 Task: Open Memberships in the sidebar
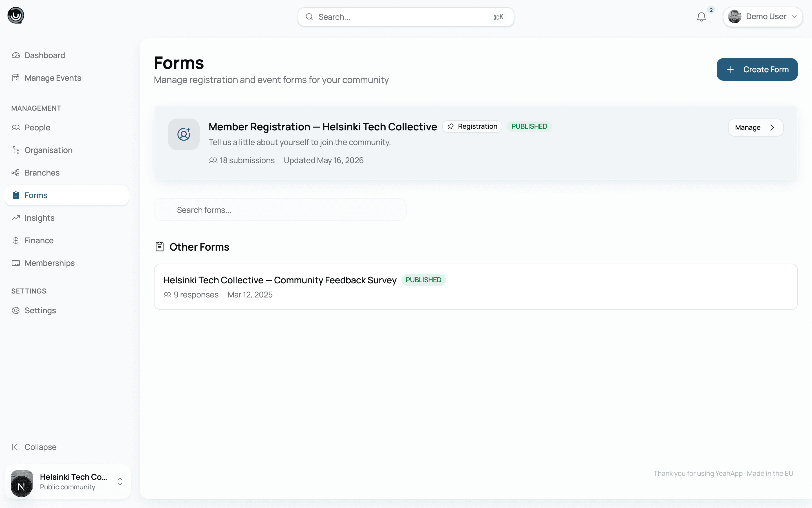click(67, 263)
